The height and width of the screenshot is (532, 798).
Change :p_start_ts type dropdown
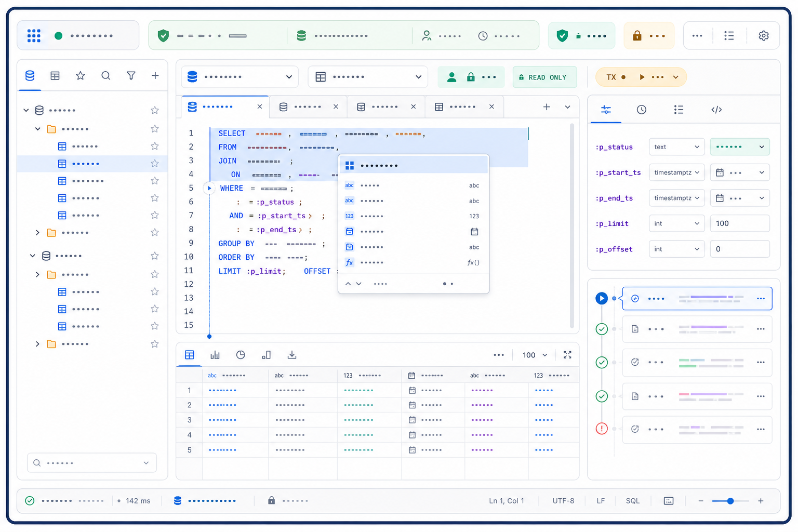[677, 172]
